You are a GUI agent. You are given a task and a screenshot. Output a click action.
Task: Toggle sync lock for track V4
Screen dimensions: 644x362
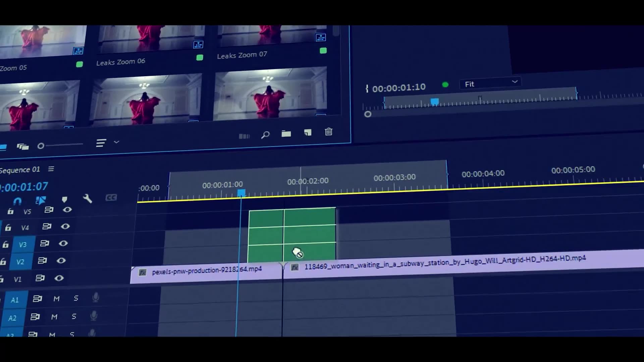pyautogui.click(x=47, y=227)
